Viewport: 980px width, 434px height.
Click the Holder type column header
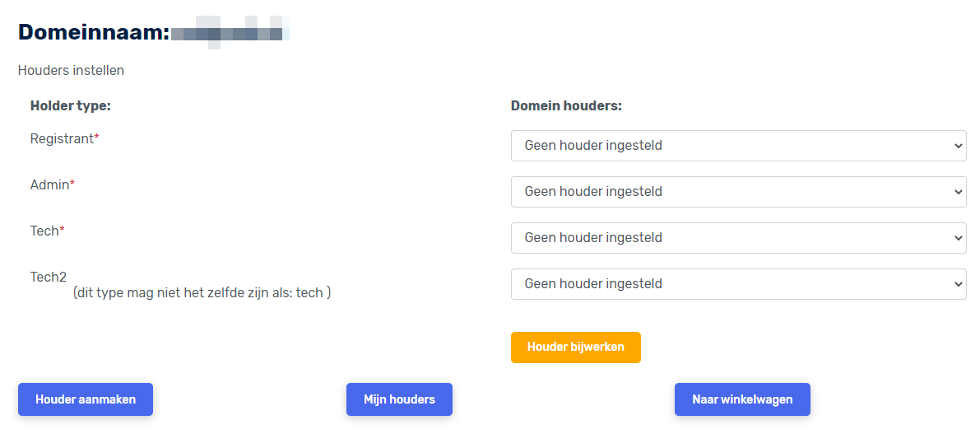pyautogui.click(x=70, y=106)
